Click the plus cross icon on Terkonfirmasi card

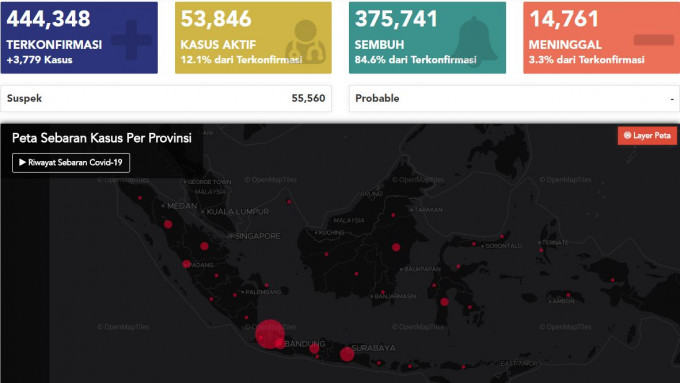pos(131,40)
